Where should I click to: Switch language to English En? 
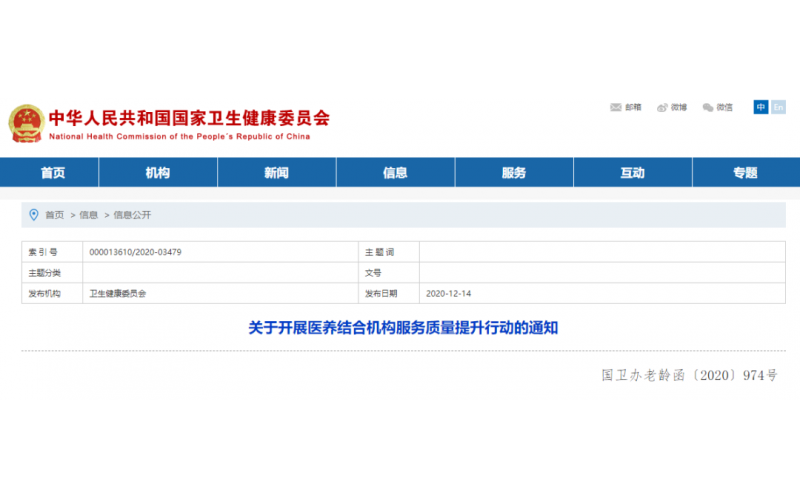click(x=778, y=107)
